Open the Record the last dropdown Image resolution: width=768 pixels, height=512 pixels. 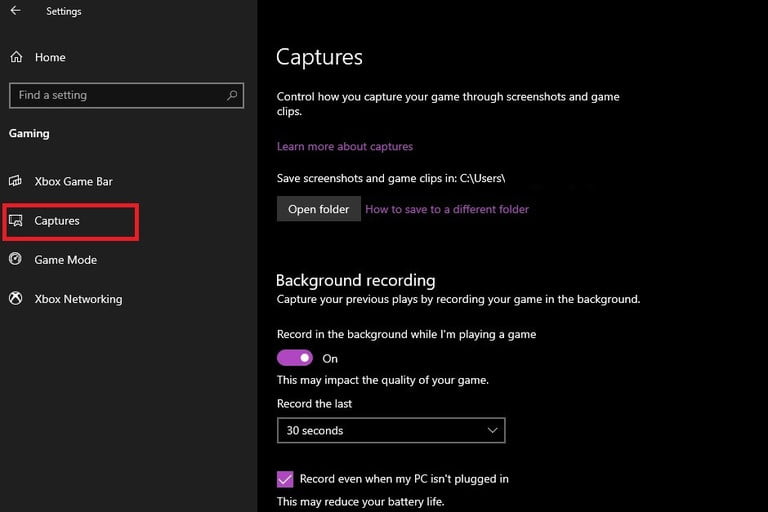click(x=391, y=430)
